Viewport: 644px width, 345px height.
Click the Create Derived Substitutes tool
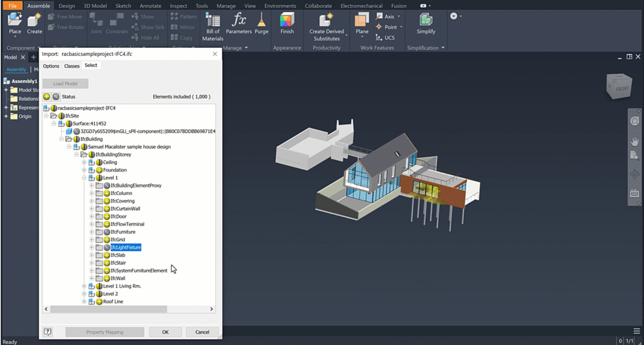pyautogui.click(x=327, y=27)
